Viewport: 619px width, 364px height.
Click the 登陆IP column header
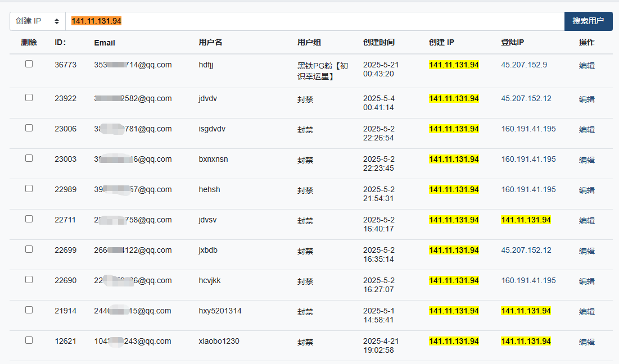click(x=512, y=43)
